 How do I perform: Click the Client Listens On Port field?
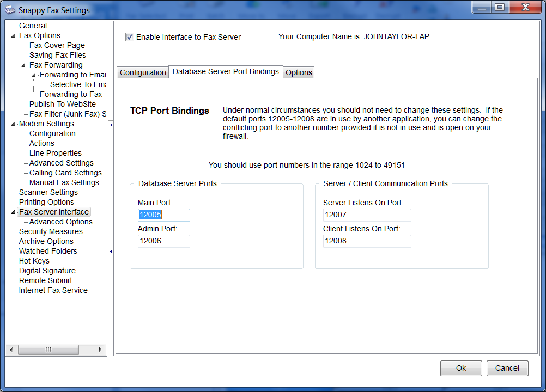pyautogui.click(x=367, y=241)
